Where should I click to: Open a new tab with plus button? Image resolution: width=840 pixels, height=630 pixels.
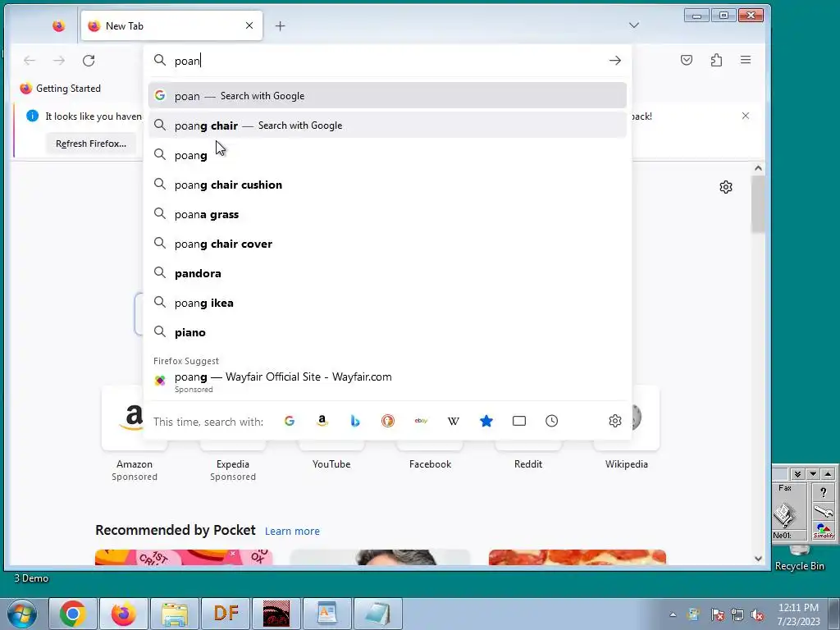[x=281, y=25]
